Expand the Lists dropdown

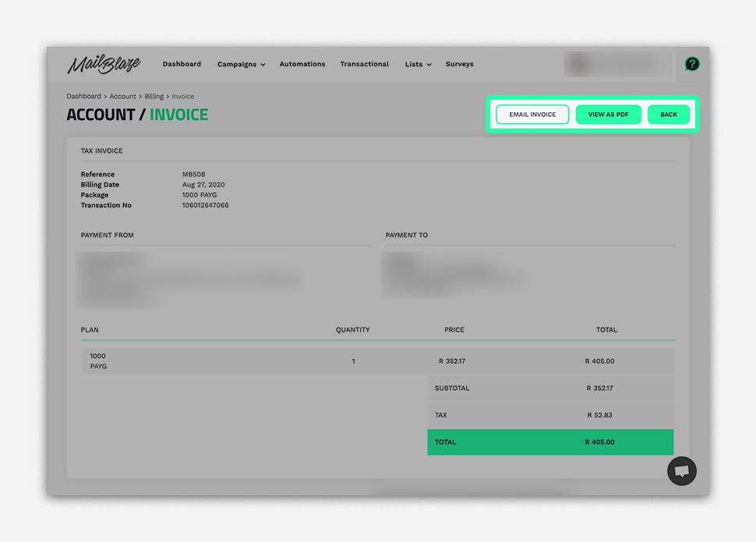point(418,64)
